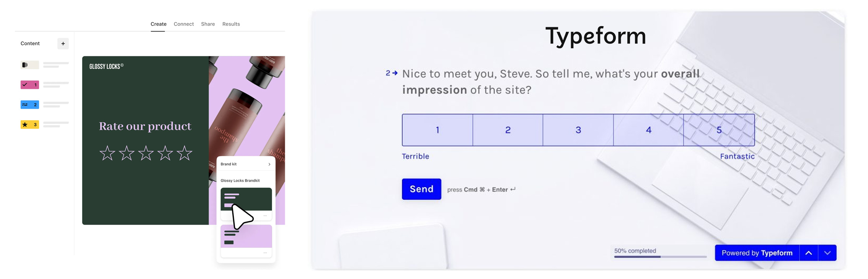Viewport: 868px width, 279px height.
Task: Pick the lilac brand kit theme swatch
Action: [246, 236]
